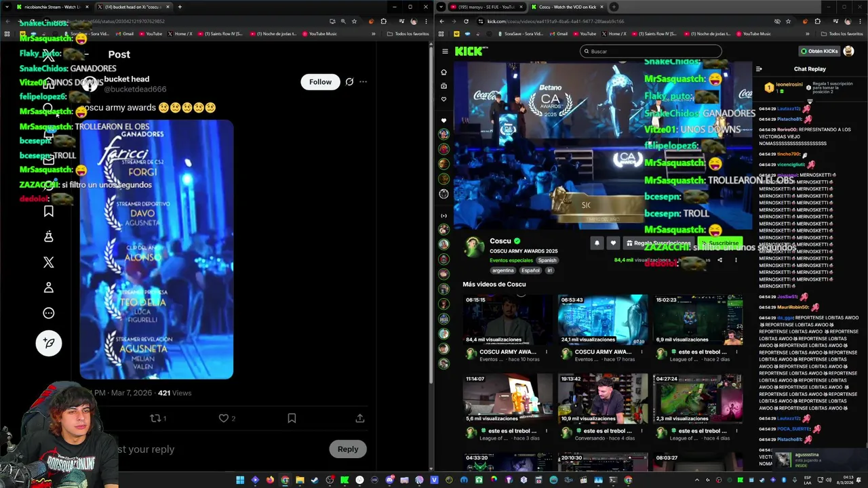868x488 pixels.
Task: Click the Eventos especiales category link
Action: (511, 260)
